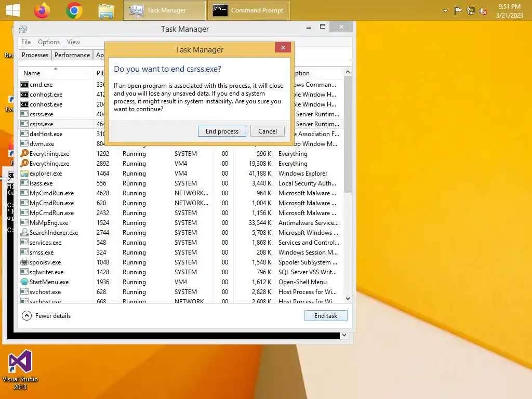This screenshot has height=399, width=532.
Task: Click the StartMenu.exe shell icon
Action: coord(24,282)
